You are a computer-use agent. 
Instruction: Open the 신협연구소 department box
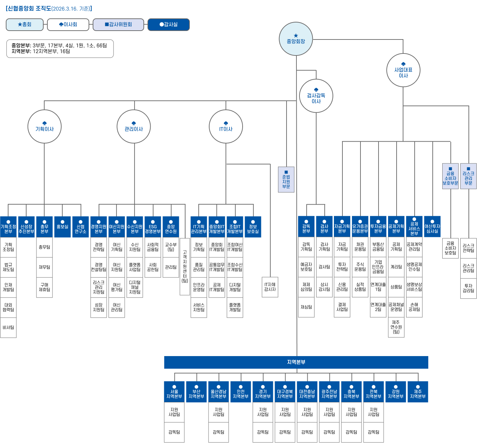[80, 227]
